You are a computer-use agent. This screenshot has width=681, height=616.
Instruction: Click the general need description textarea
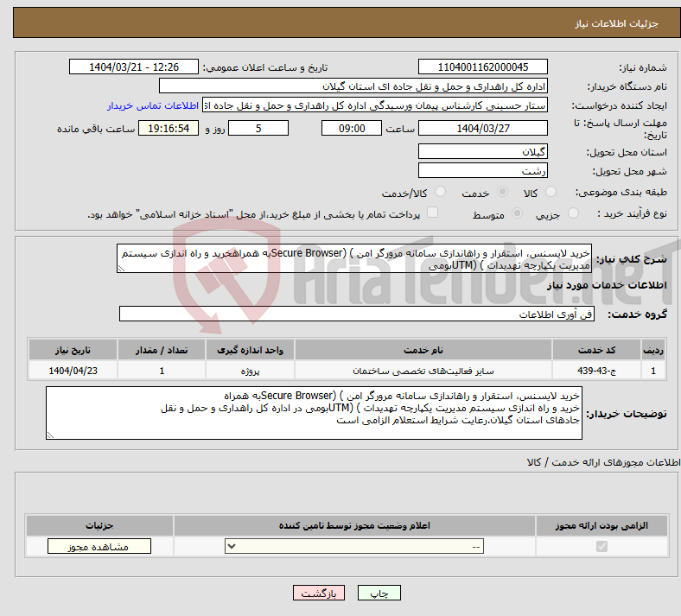tap(354, 258)
